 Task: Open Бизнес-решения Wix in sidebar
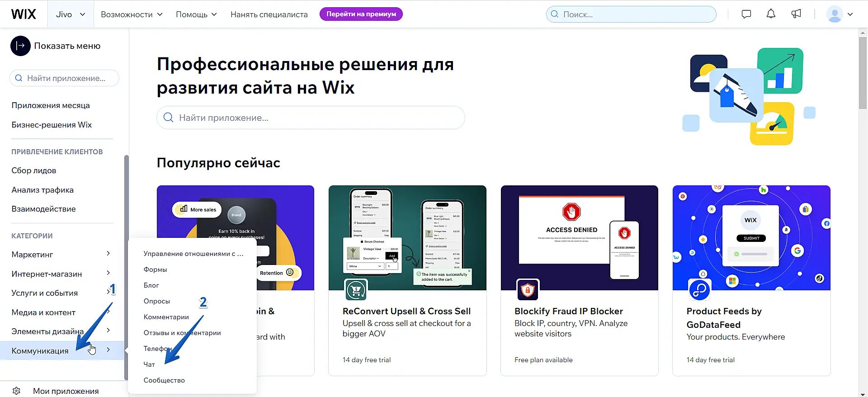tap(52, 125)
